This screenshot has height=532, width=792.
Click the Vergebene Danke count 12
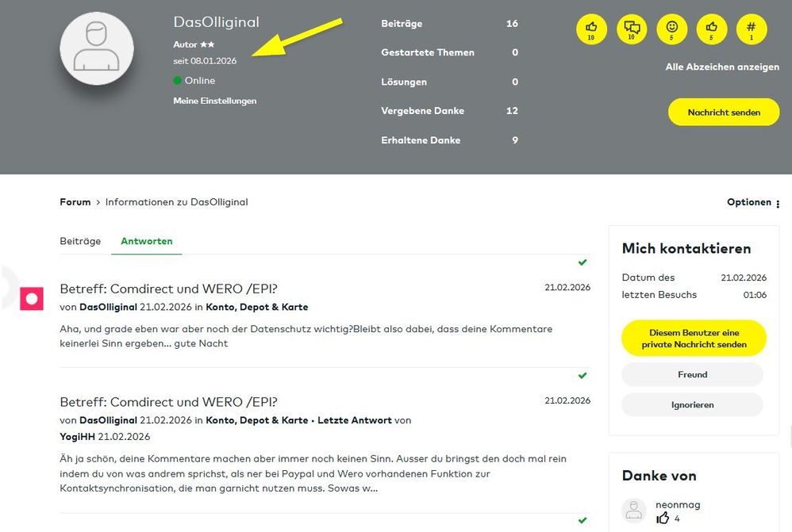pos(512,110)
